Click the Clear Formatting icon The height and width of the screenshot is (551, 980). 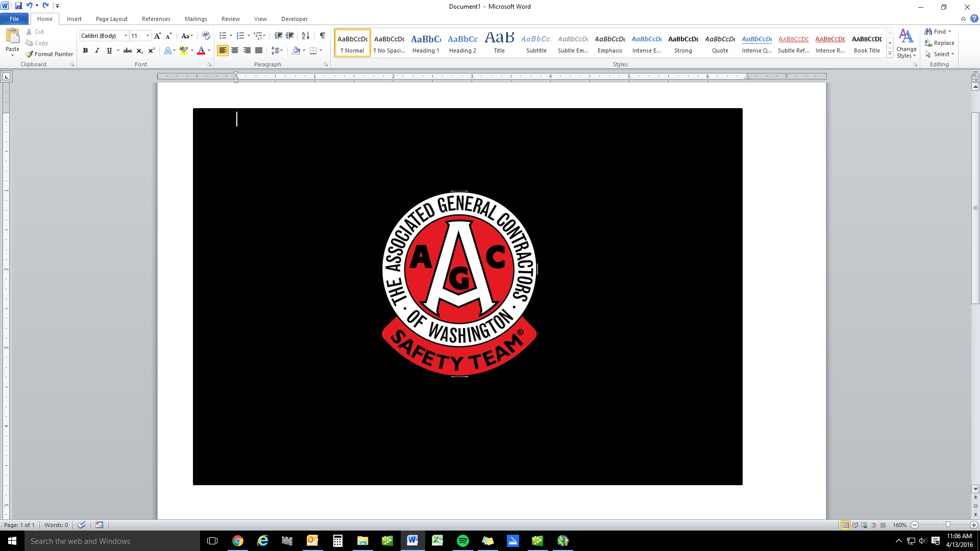(x=206, y=36)
